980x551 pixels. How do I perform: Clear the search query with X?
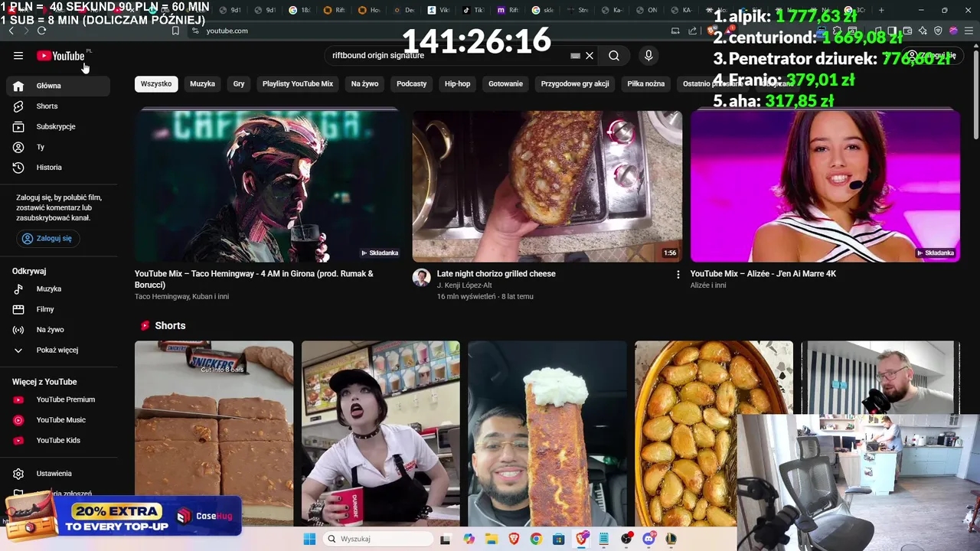tap(590, 55)
